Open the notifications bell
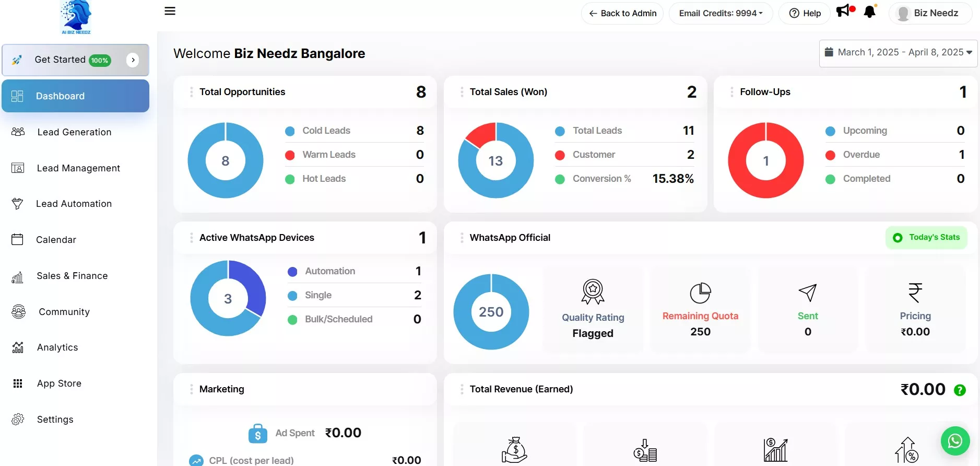Viewport: 980px width, 466px height. [870, 12]
